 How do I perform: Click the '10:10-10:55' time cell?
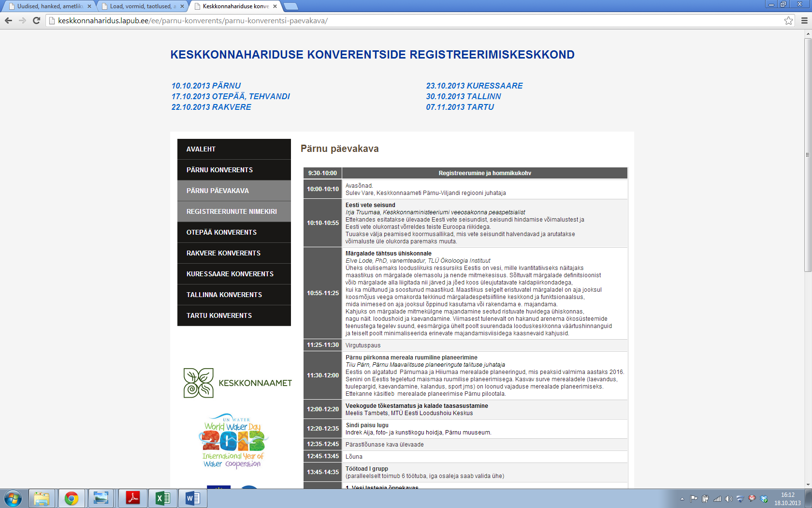pyautogui.click(x=323, y=223)
